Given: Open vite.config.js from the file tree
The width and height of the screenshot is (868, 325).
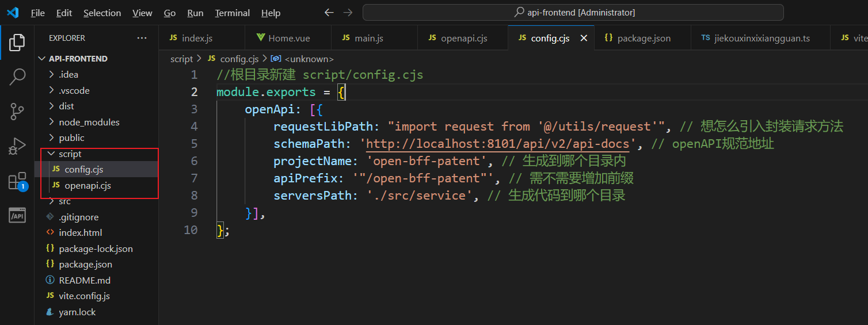Looking at the screenshot, I should click(x=84, y=296).
